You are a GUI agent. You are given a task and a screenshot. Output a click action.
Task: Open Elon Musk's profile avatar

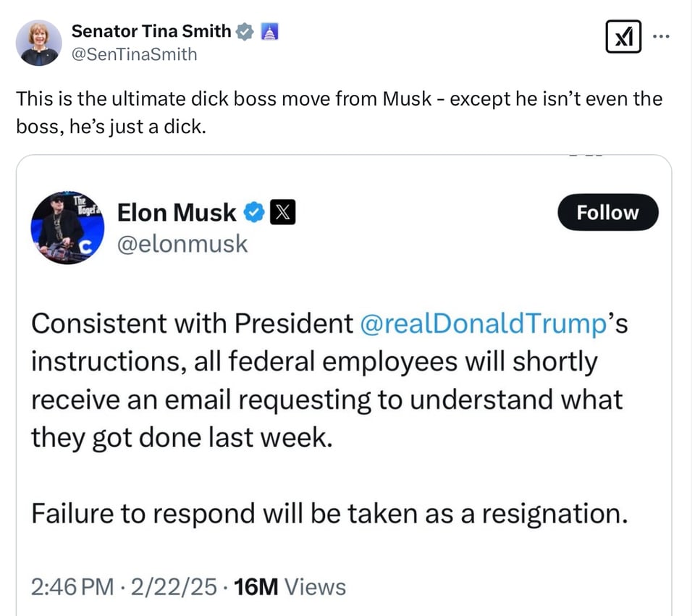click(x=67, y=228)
